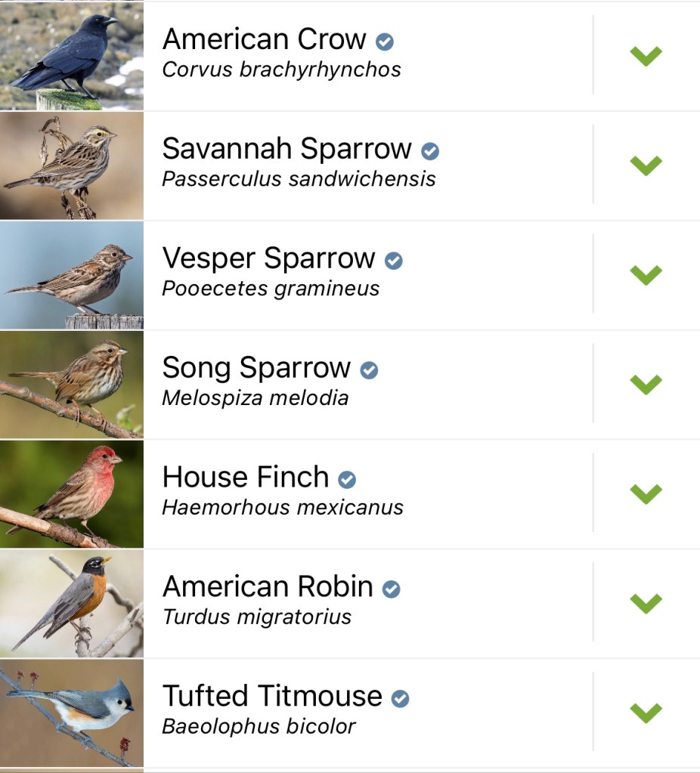Expand the Song Sparrow green chevron
Viewport: 700px width, 773px height.
[x=646, y=384]
